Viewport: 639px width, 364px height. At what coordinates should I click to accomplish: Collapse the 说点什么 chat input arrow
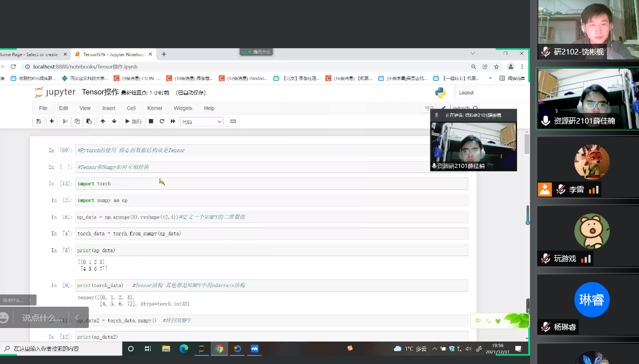click(x=76, y=317)
